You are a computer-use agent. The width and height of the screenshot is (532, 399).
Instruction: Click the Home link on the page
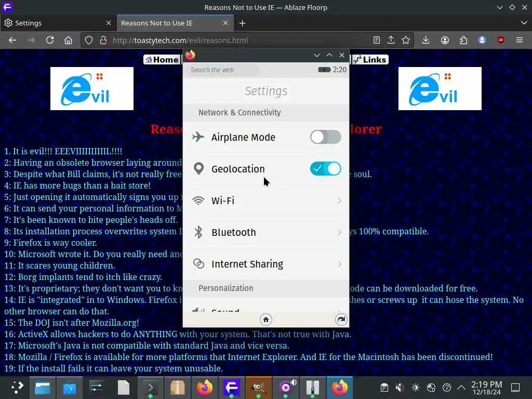click(162, 60)
